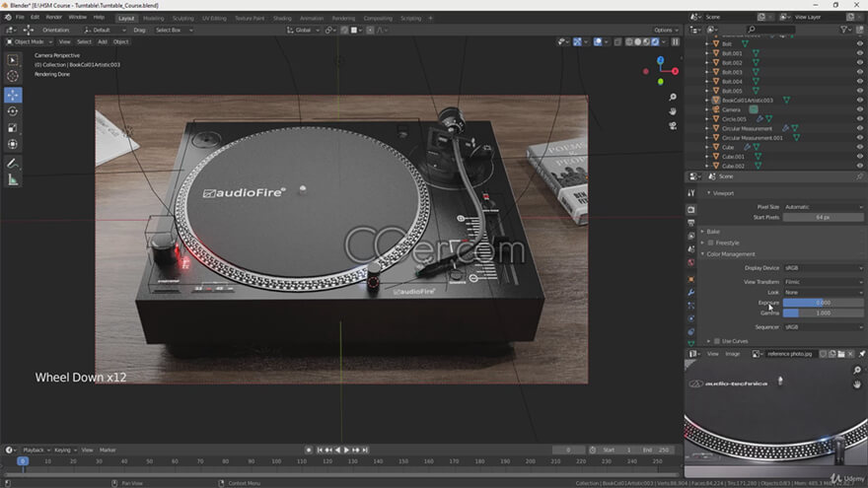
Task: Select the Annotate tool
Action: point(13,164)
